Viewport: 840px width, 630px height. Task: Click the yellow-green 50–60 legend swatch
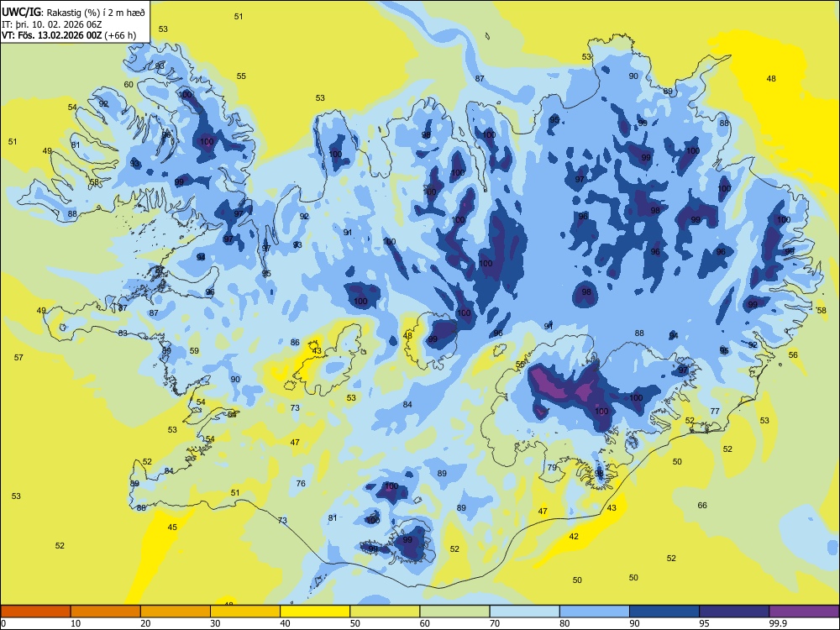coord(385,612)
